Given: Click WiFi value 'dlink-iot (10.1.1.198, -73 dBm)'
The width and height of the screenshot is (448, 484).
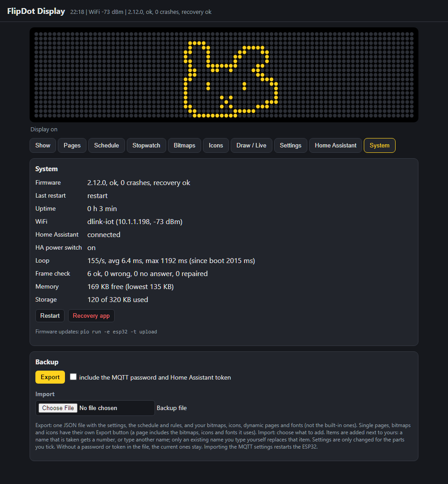Looking at the screenshot, I should pos(135,222).
